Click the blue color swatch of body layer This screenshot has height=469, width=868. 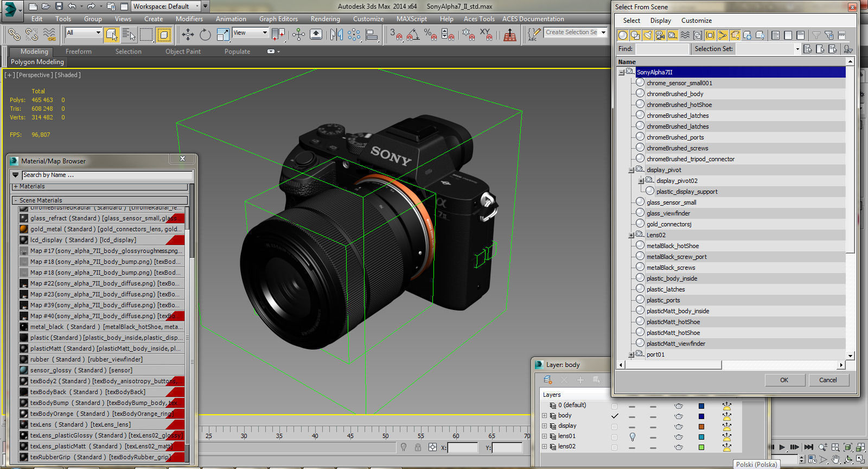(701, 416)
